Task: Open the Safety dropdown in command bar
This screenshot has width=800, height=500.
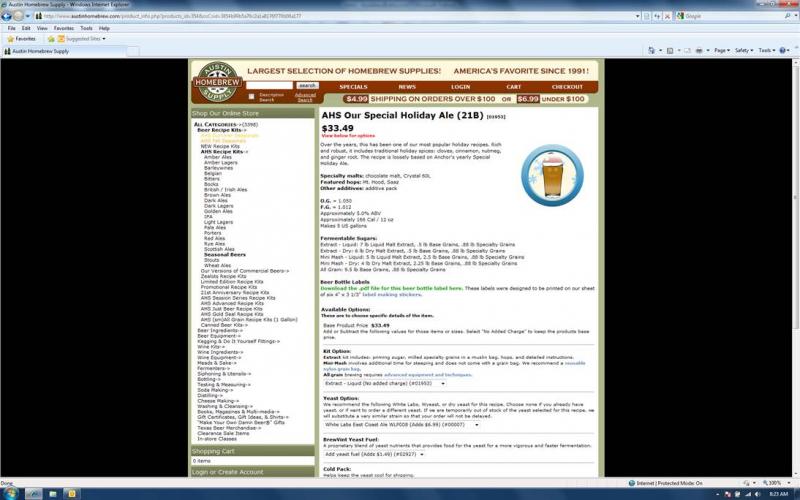Action: 743,51
